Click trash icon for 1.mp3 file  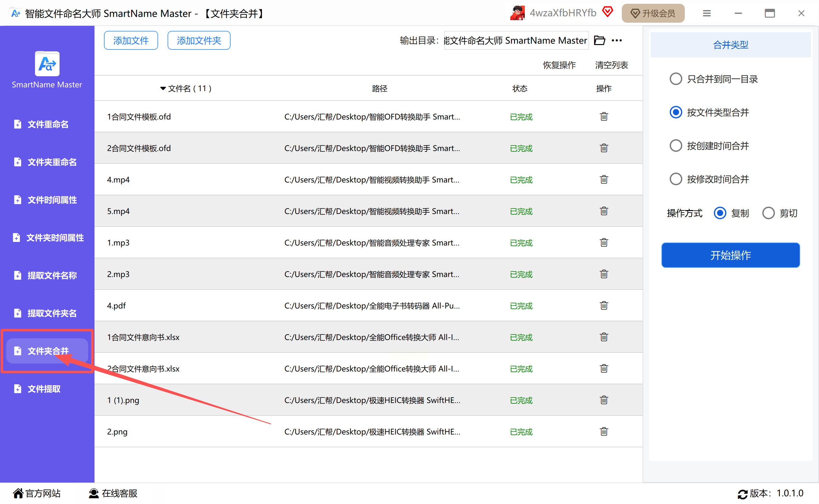pyautogui.click(x=604, y=243)
